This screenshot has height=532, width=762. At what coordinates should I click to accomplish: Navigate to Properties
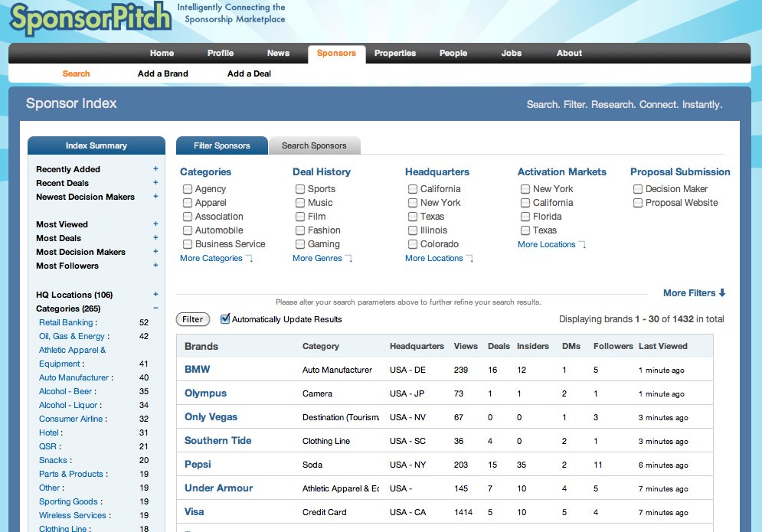tap(395, 53)
